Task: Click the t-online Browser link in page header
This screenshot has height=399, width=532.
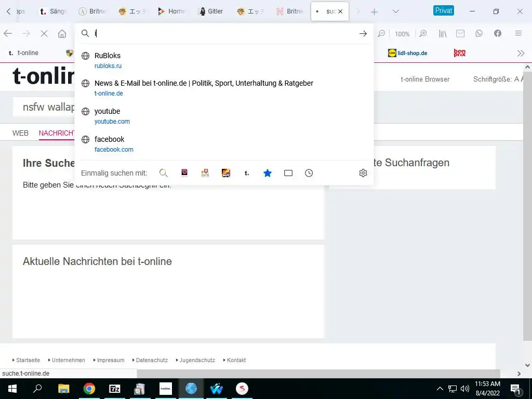Action: pos(425,79)
